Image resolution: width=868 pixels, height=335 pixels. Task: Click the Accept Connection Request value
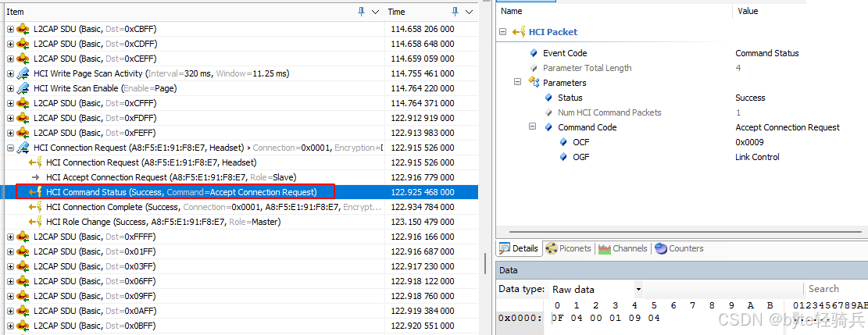tap(788, 127)
